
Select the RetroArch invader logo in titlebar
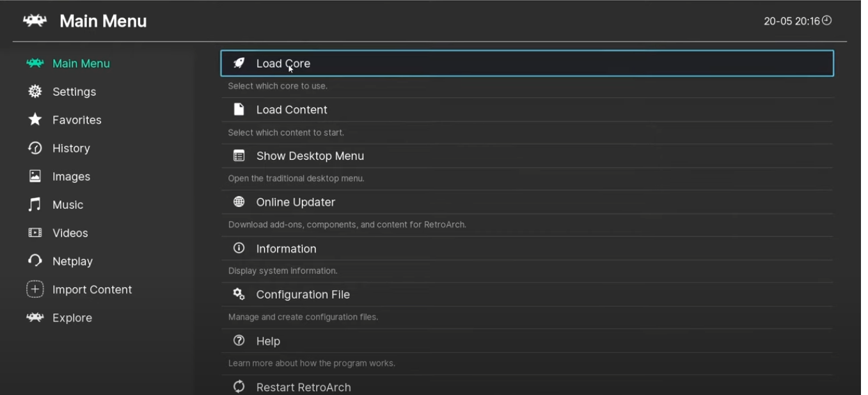pyautogui.click(x=34, y=20)
